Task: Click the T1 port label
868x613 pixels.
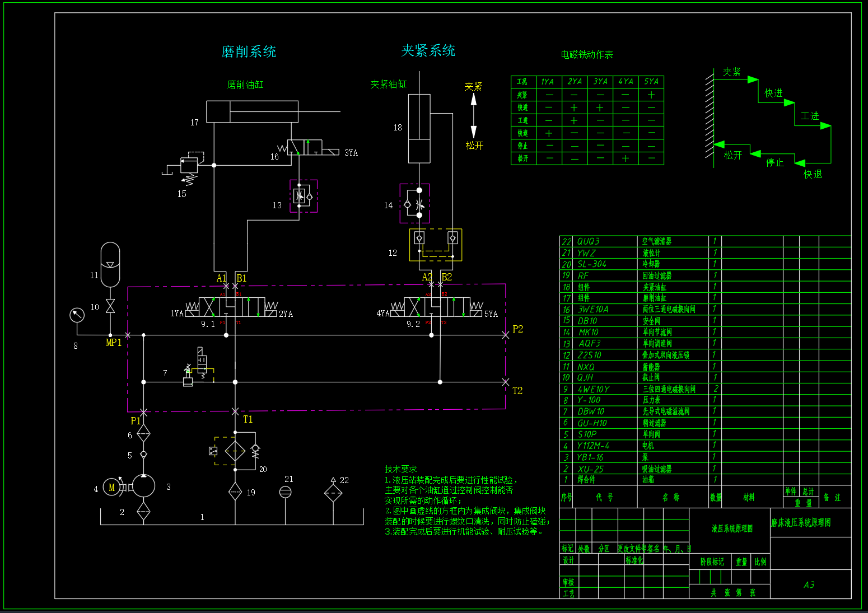Action: (x=248, y=419)
